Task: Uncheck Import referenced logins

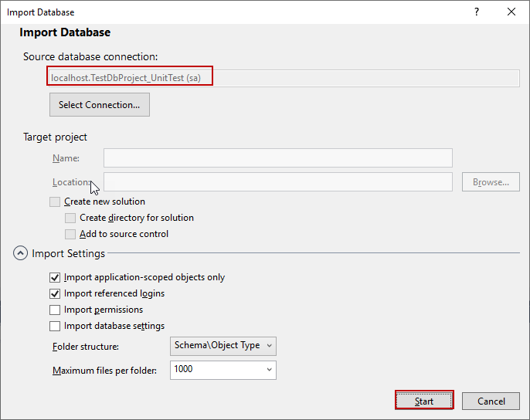Action: pyautogui.click(x=55, y=293)
